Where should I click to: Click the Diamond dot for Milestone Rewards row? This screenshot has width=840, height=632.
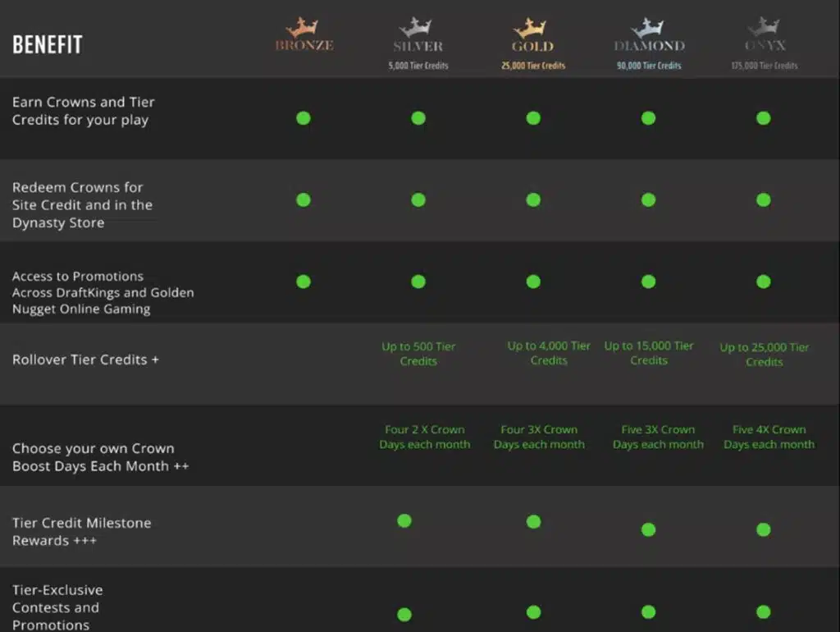coord(649,529)
